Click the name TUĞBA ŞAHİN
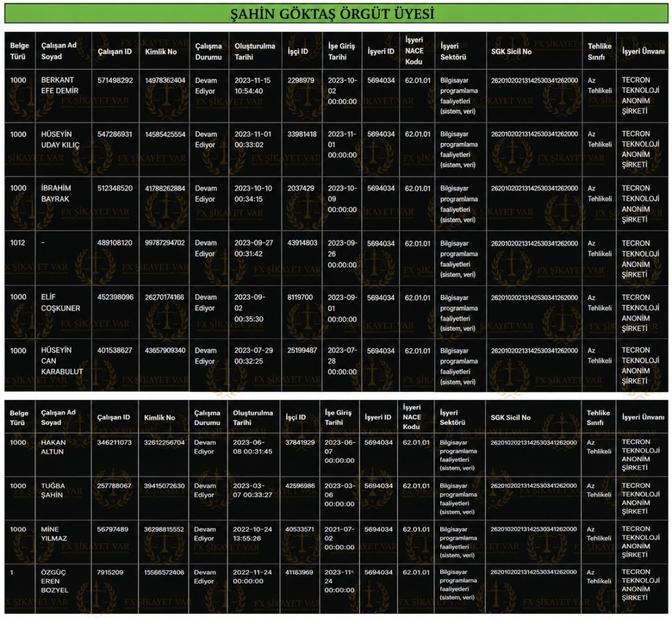The width and height of the screenshot is (672, 618). point(53,490)
